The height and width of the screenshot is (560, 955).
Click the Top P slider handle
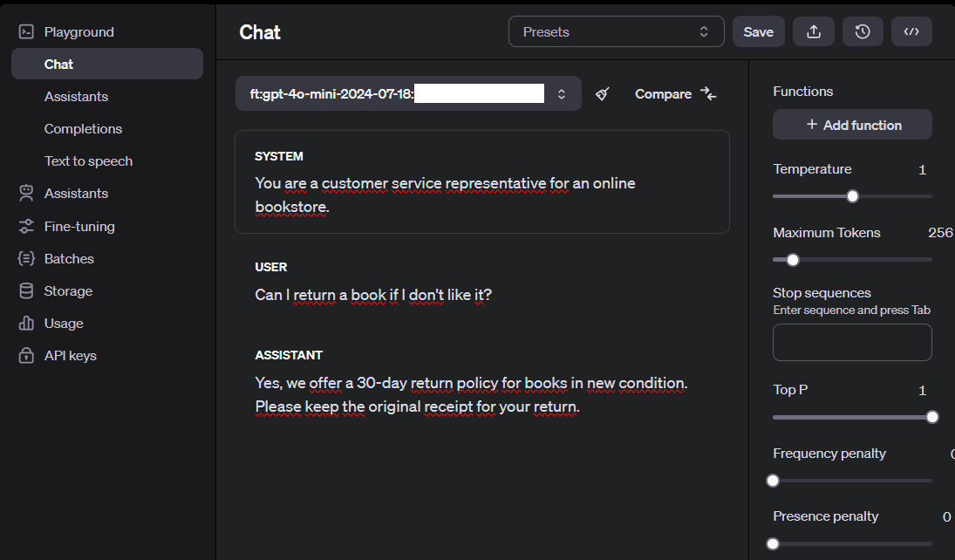pos(931,418)
